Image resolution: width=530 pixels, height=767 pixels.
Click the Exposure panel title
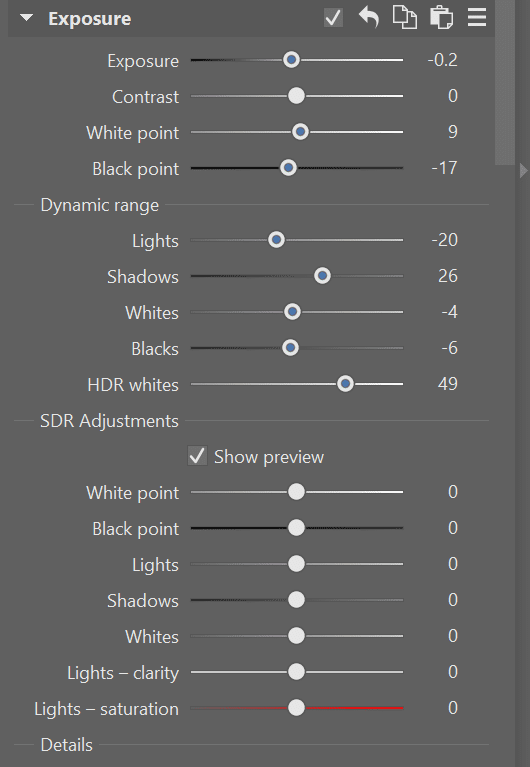(x=90, y=19)
